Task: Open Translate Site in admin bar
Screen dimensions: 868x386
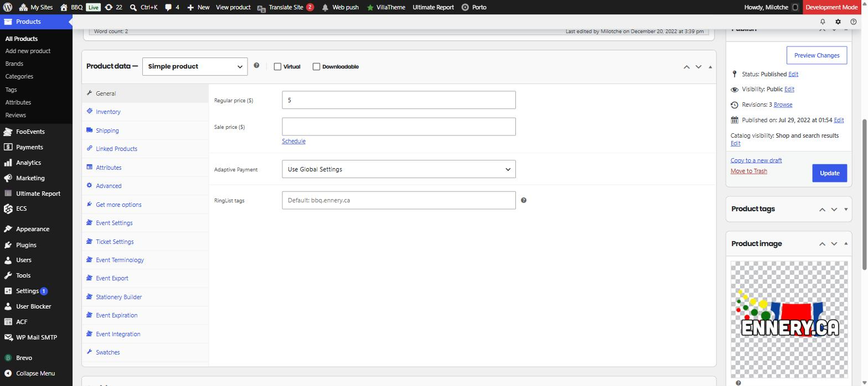Action: pyautogui.click(x=286, y=7)
